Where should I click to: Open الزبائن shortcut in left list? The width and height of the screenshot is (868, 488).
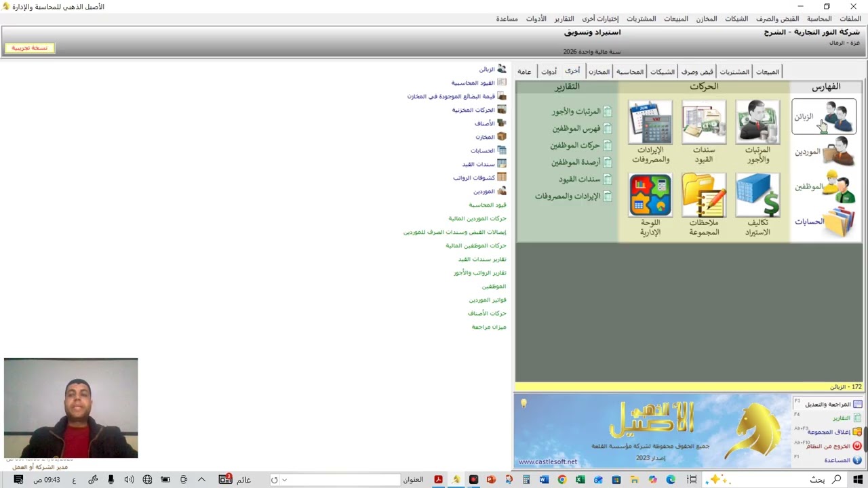click(492, 69)
